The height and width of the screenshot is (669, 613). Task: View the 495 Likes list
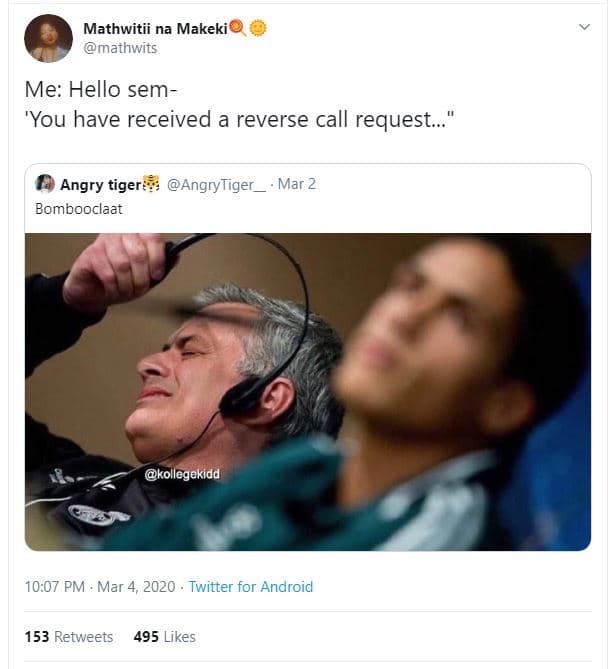click(164, 636)
